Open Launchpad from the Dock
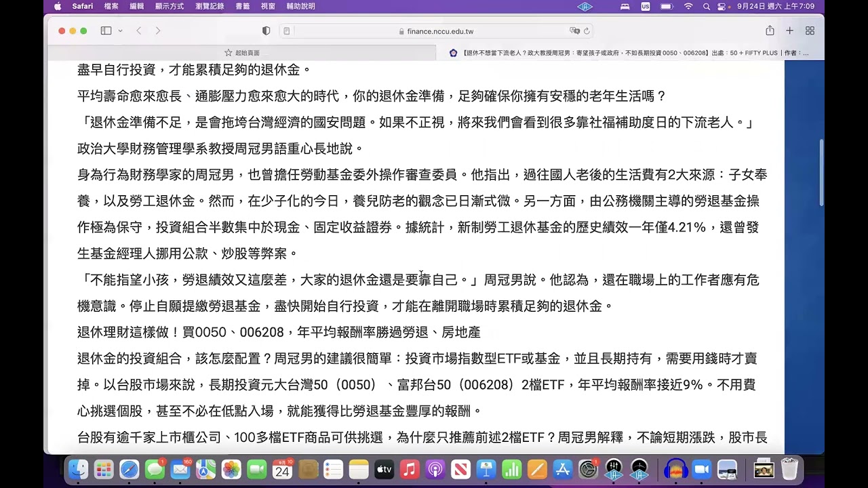 (104, 469)
